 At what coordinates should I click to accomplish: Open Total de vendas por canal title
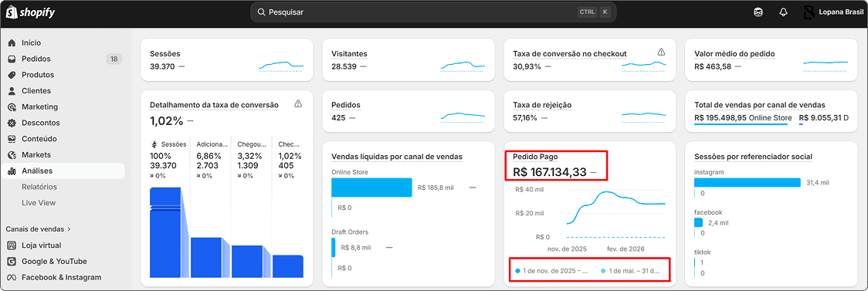click(760, 104)
